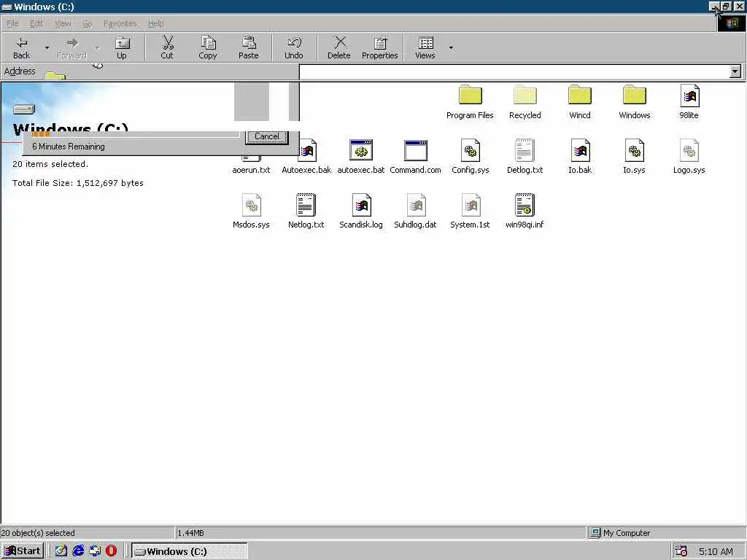Launch Opera from the quick launch bar
The width and height of the screenshot is (747, 560).
click(111, 551)
